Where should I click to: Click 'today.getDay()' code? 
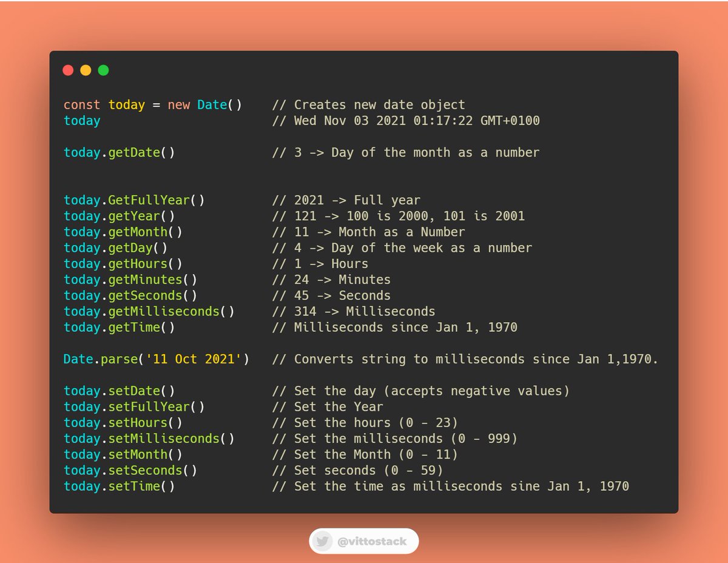(116, 248)
